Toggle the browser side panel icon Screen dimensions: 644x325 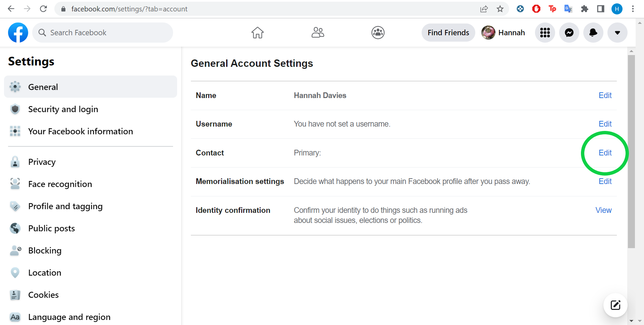point(601,9)
